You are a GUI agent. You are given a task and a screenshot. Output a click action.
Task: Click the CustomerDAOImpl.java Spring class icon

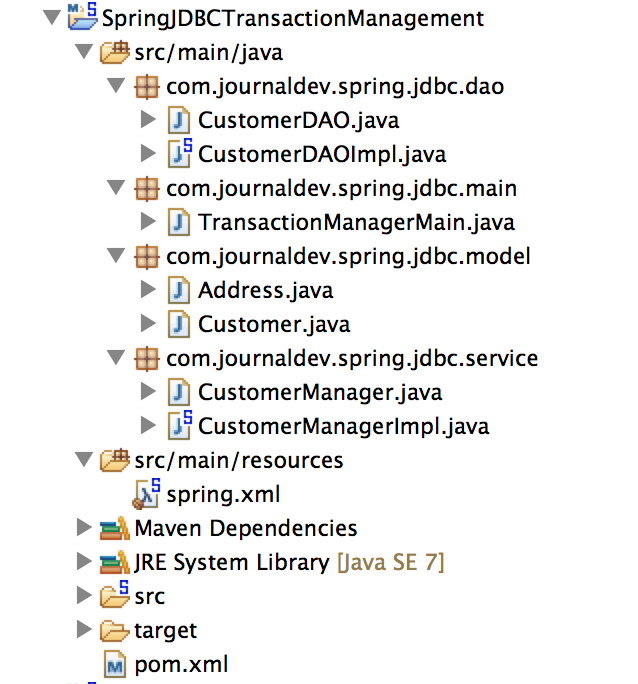[180, 154]
